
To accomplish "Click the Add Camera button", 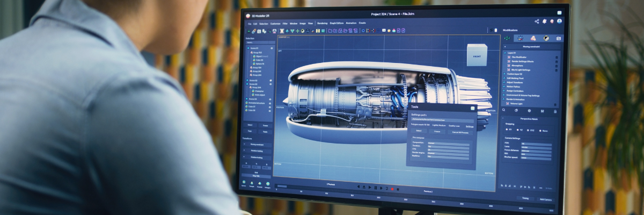I will 546,199.
